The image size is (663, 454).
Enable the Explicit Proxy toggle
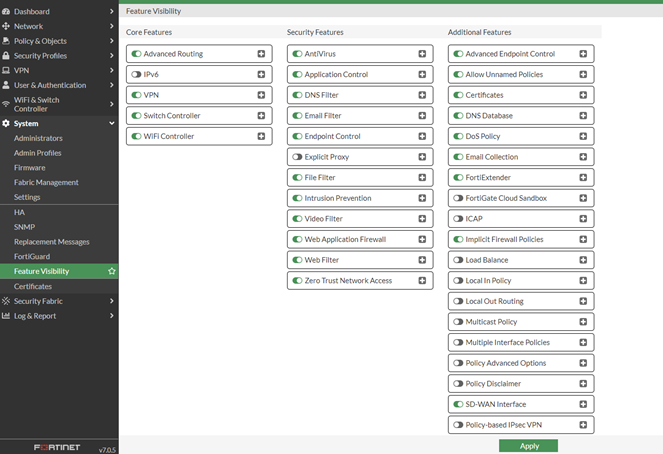pos(297,157)
